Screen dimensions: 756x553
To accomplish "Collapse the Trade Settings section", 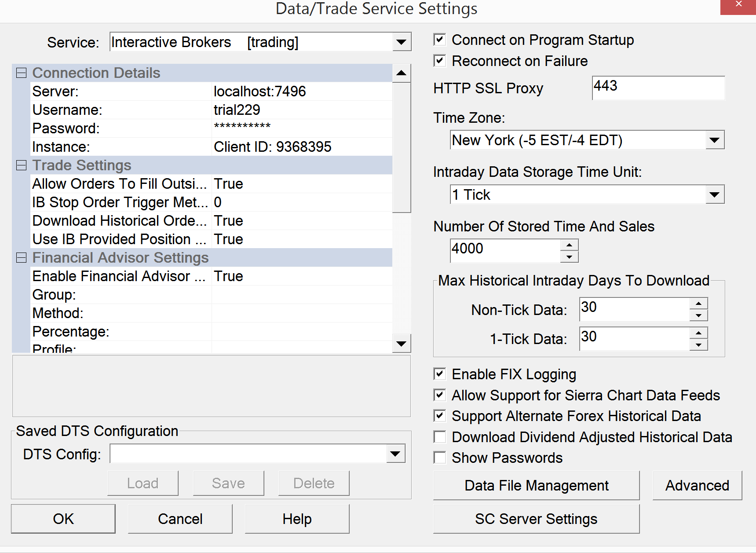I will [x=21, y=165].
